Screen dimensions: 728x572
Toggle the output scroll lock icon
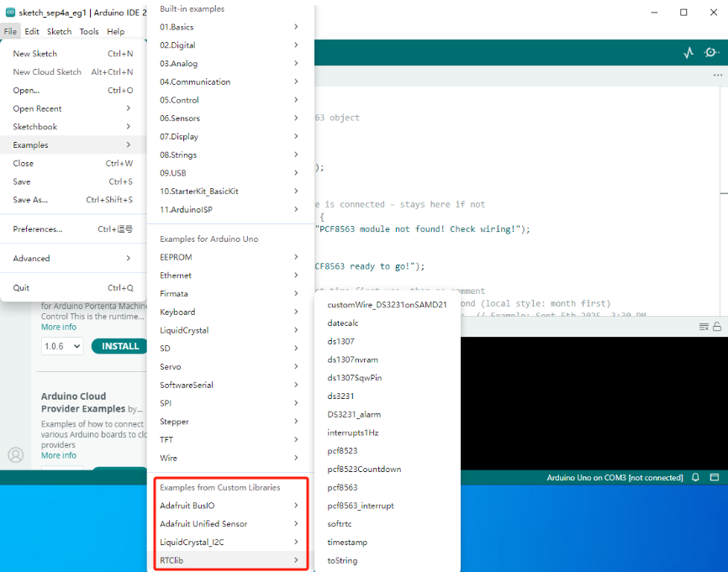[x=717, y=327]
